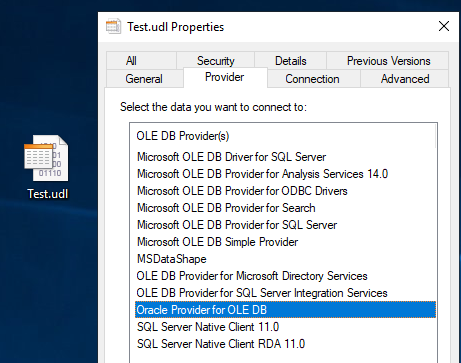Open the Connection tab
This screenshot has width=461, height=363.
pyautogui.click(x=312, y=79)
